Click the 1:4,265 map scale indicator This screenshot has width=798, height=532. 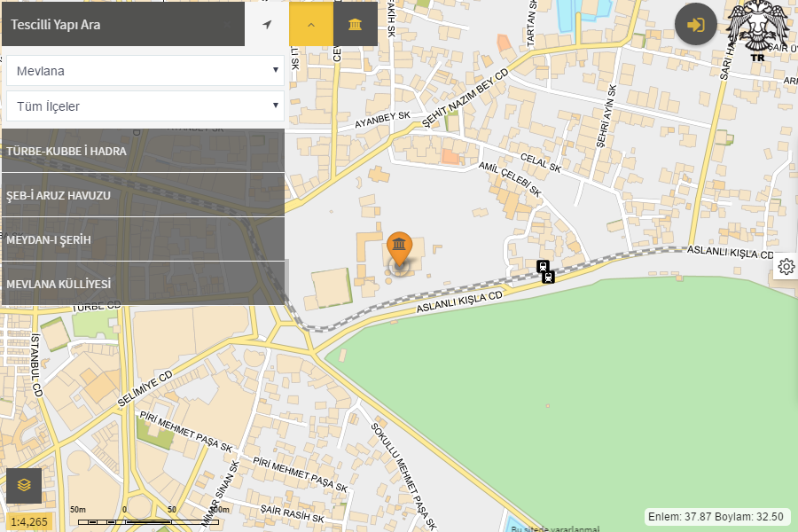[29, 521]
